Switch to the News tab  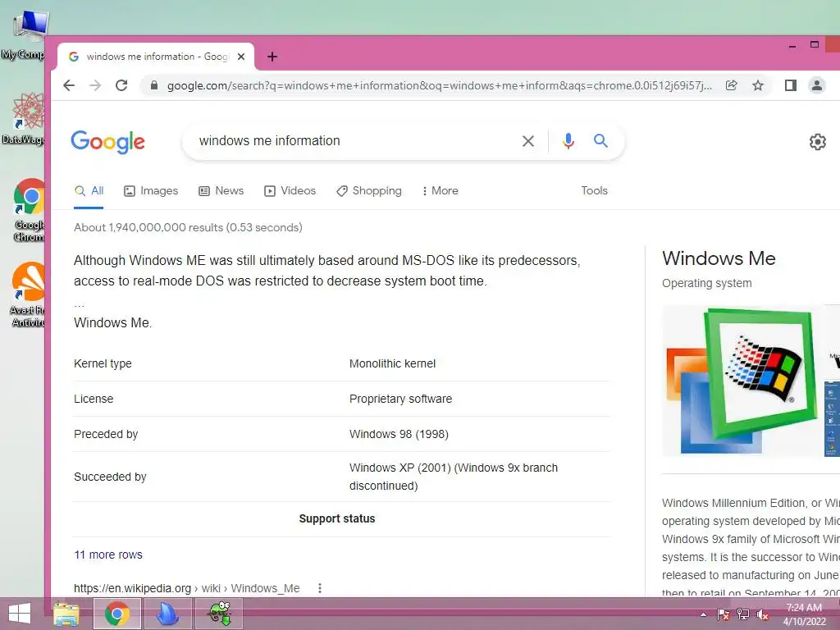(x=221, y=190)
